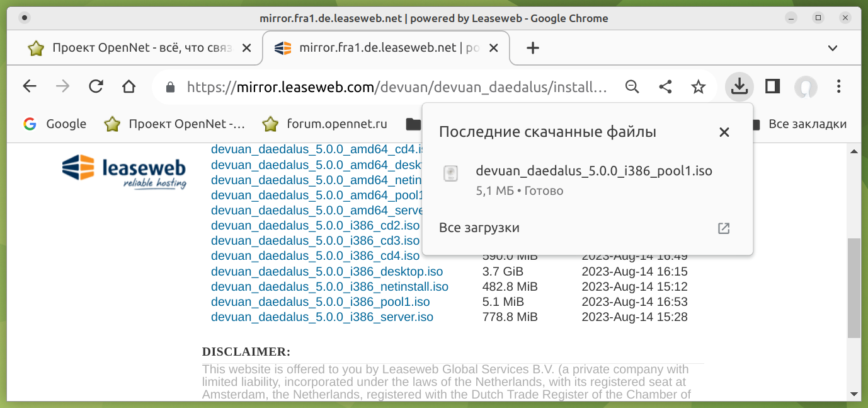Image resolution: width=868 pixels, height=408 pixels.
Task: View site security lock info
Action: [170, 87]
